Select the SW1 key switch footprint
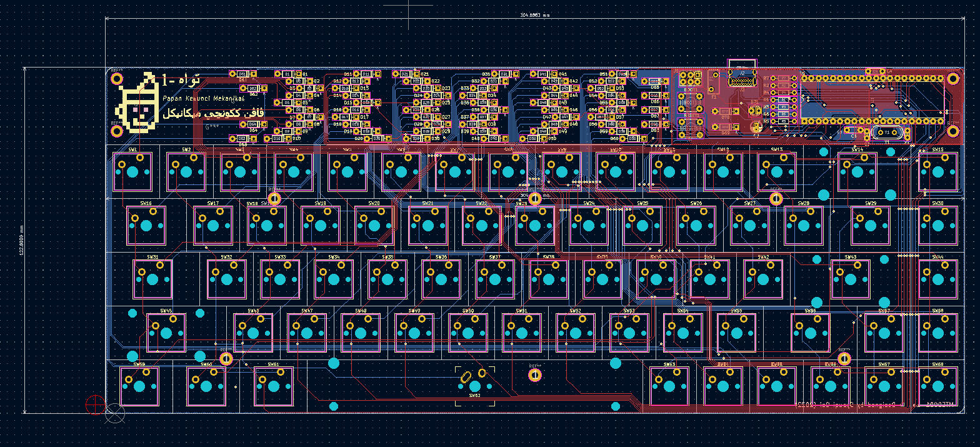Screen dimensions: 980x447 coord(132,171)
